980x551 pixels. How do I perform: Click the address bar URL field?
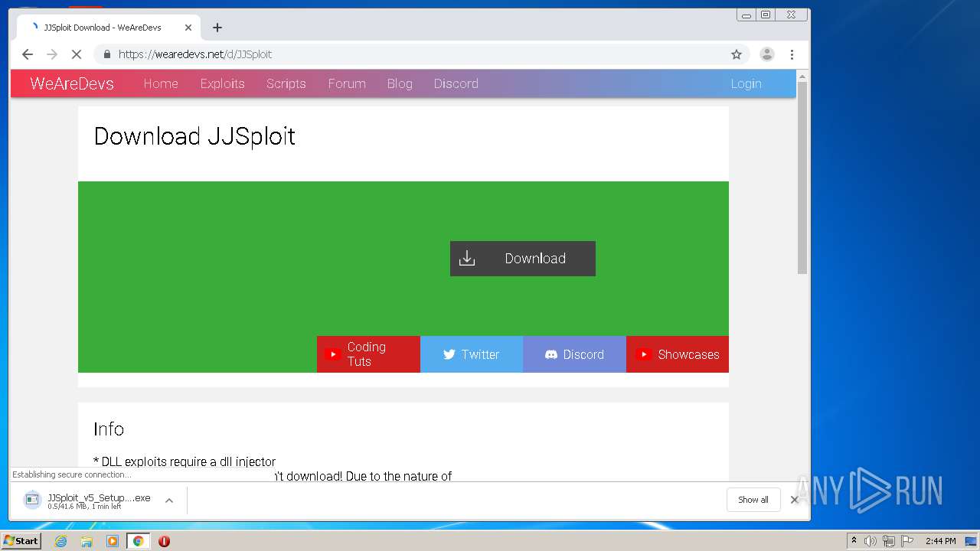click(x=421, y=54)
